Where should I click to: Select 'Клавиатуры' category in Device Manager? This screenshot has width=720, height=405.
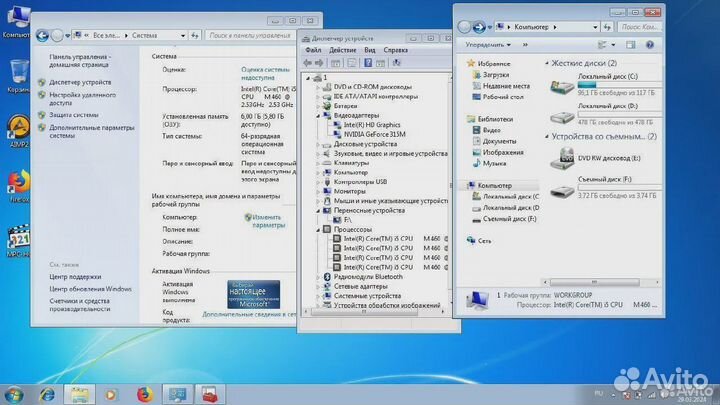pos(351,163)
